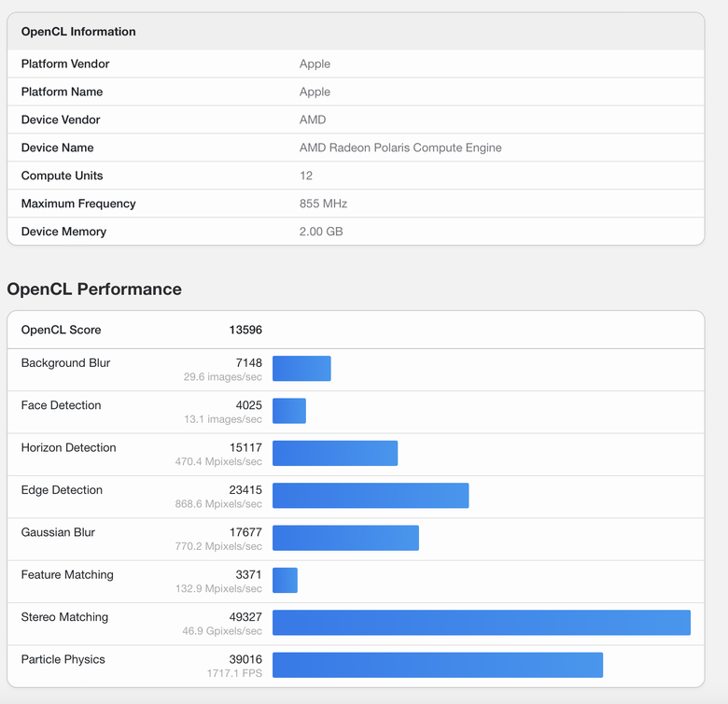Click the compute units value '12'

point(306,176)
